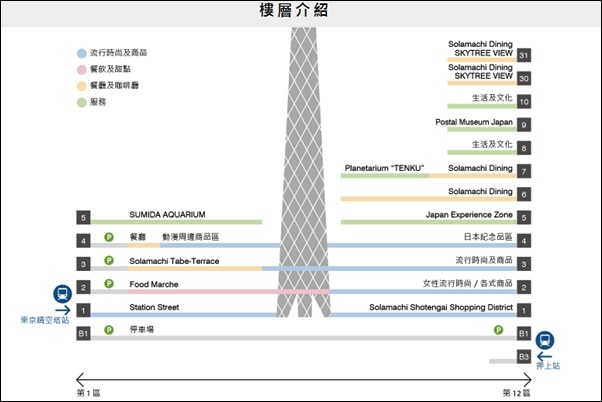602x402 pixels.
Task: Select the right-side floor 1 badge
Action: (x=524, y=310)
